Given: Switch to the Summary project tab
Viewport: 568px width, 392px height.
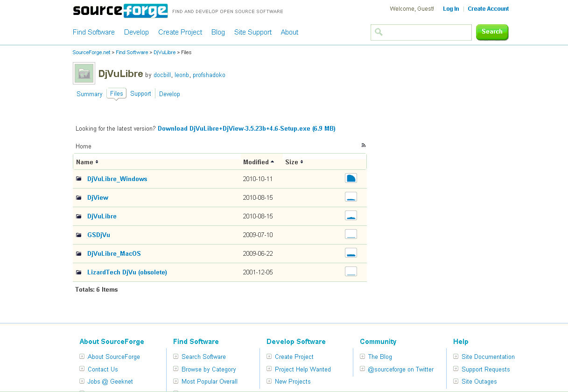Looking at the screenshot, I should (89, 94).
